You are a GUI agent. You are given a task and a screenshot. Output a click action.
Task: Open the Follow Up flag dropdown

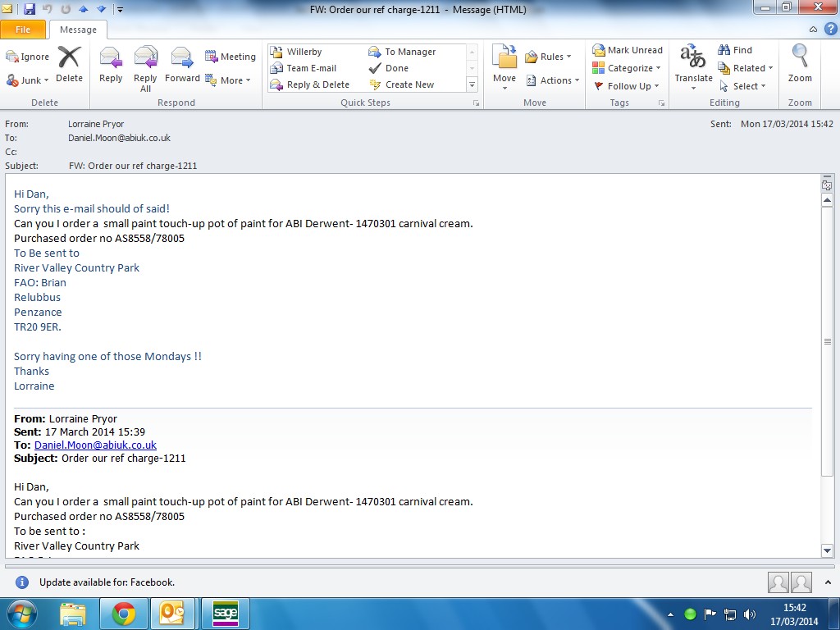click(x=626, y=86)
